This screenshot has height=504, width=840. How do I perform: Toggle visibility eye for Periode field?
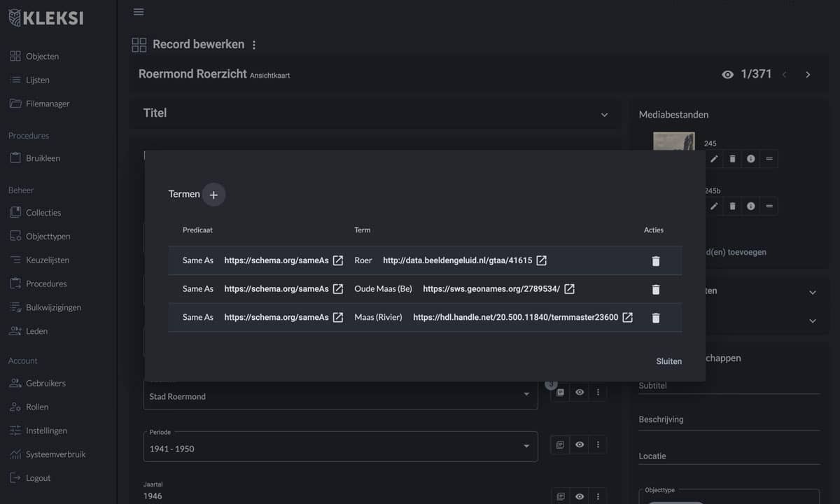pos(579,444)
